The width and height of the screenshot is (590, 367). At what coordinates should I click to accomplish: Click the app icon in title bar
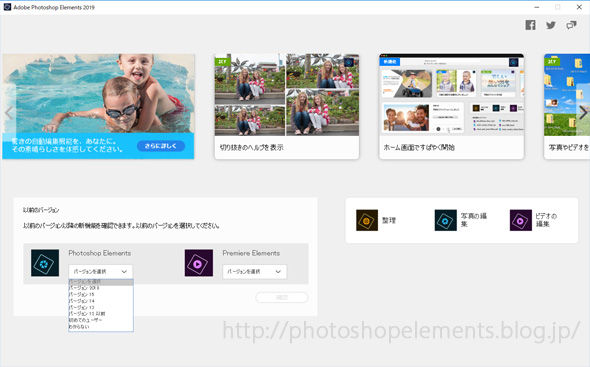(x=7, y=7)
